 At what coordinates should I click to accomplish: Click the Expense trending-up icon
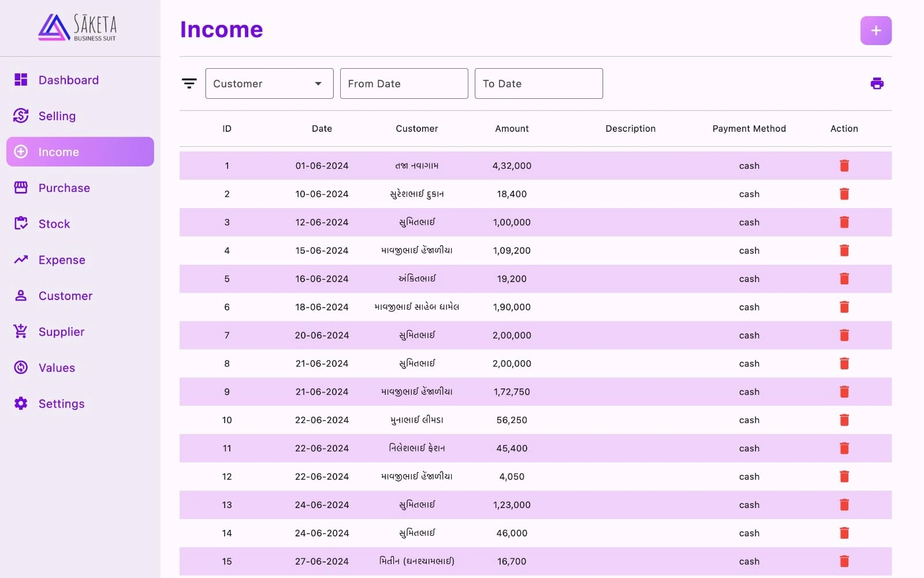(x=21, y=260)
